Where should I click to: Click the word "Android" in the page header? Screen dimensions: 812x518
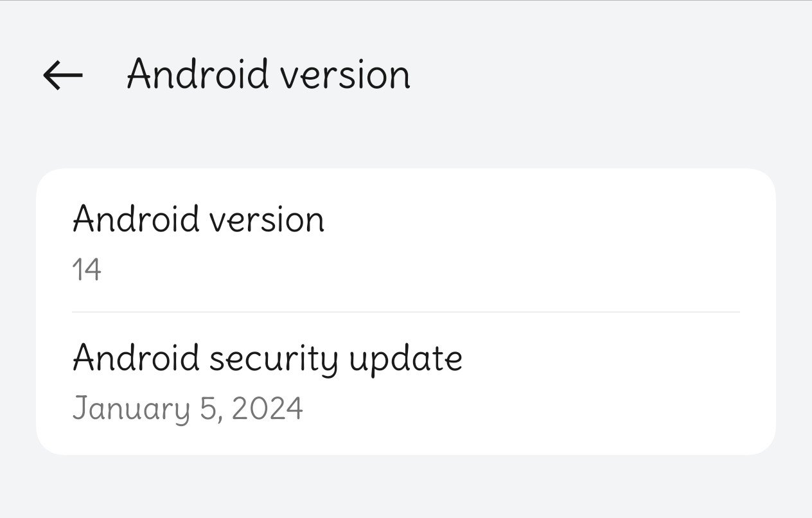click(197, 74)
